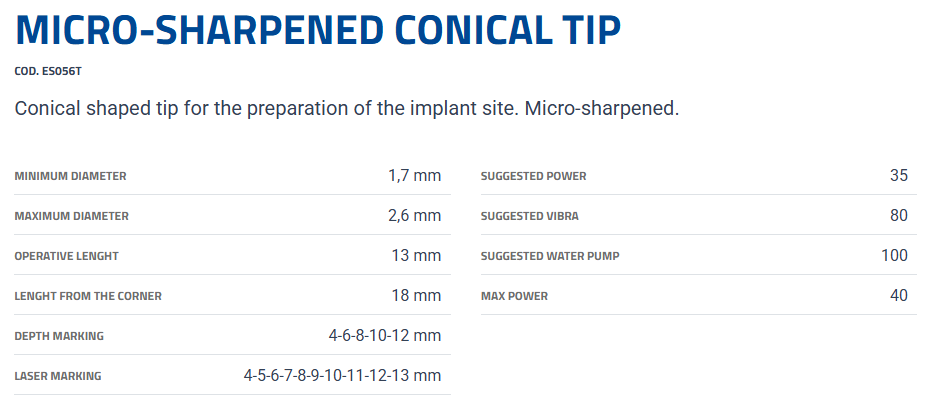Click the Micro-Sharpened Conical Tip heading
The image size is (935, 413).
[318, 32]
